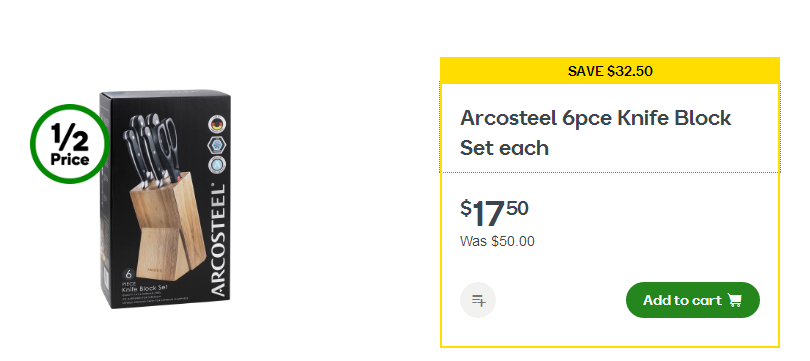Click the shopping cart icon in the button
Image resolution: width=810 pixels, height=361 pixels.
734,300
